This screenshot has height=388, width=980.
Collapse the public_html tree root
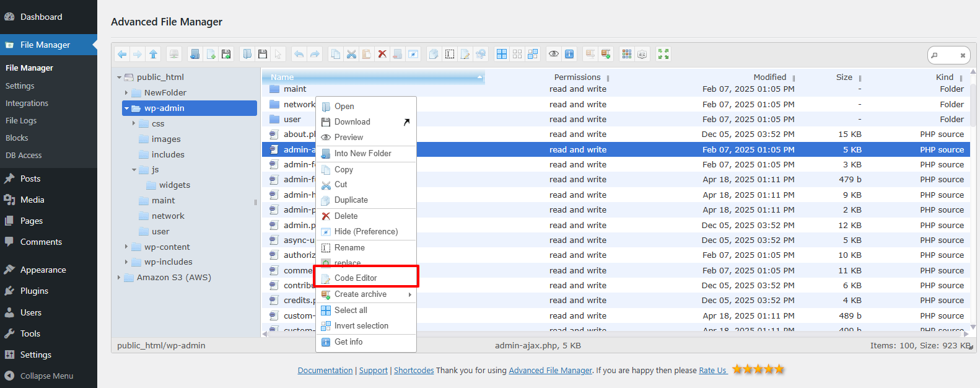click(119, 77)
